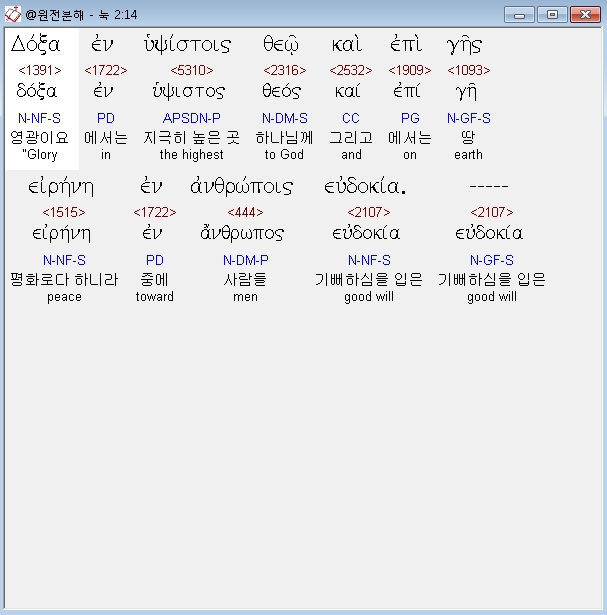Click the Korean gloss 영광이요
The height and width of the screenshot is (615, 607).
[x=39, y=137]
